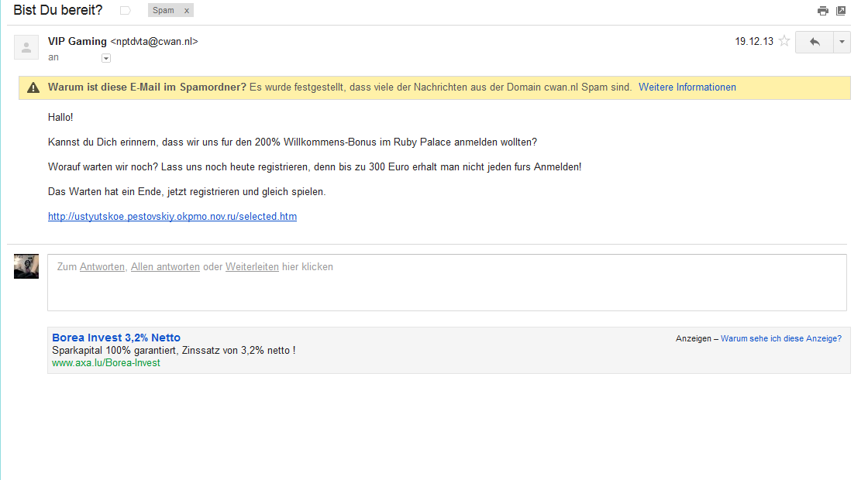Show recipient details dropdown arrow

point(106,58)
